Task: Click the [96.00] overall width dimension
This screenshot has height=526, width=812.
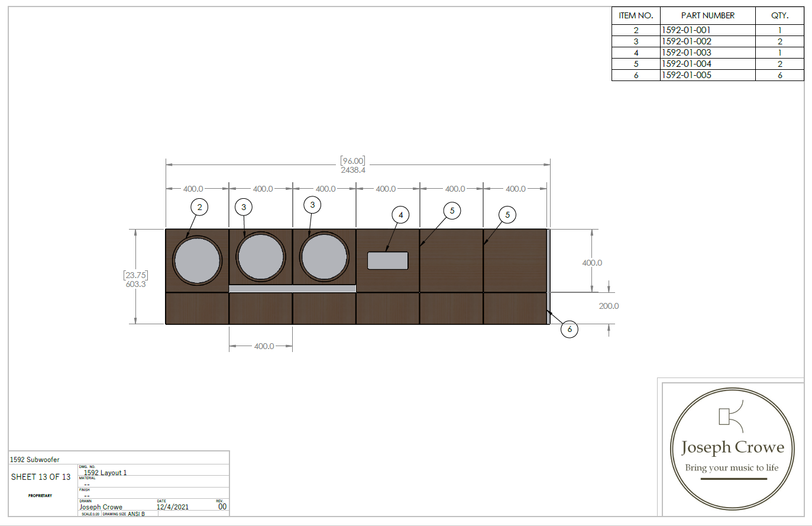Action: [352, 161]
